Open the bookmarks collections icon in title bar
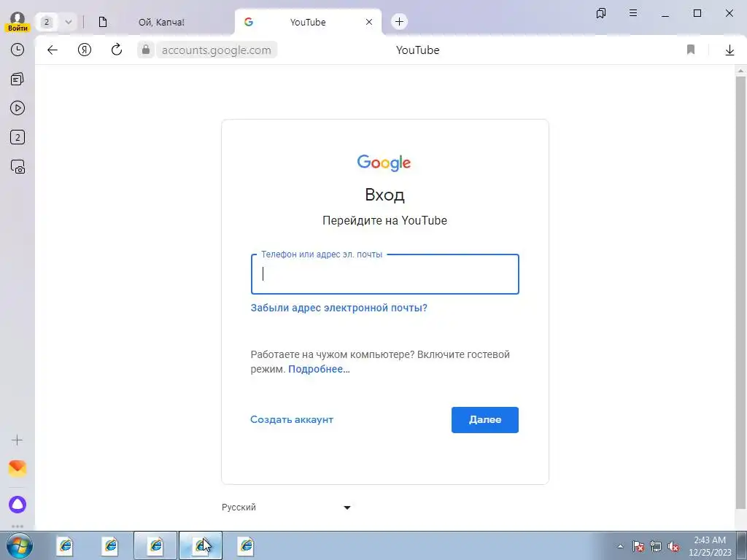Screen dimensions: 747x560 601,13
